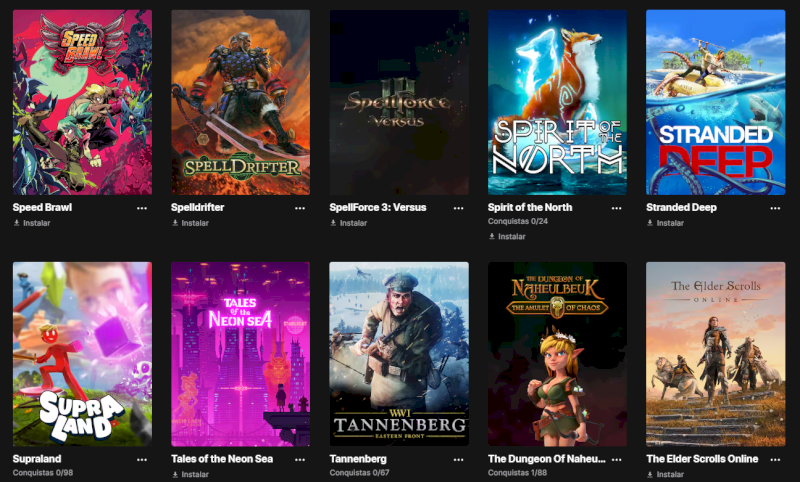Install Spelldrifter via Instalar link
Viewport: 800px width, 482px height.
coord(190,223)
